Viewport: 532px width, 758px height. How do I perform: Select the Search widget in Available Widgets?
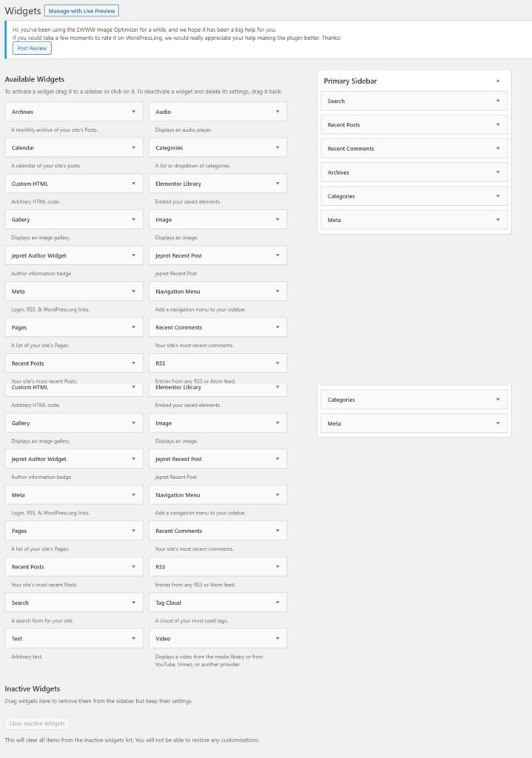tap(21, 603)
